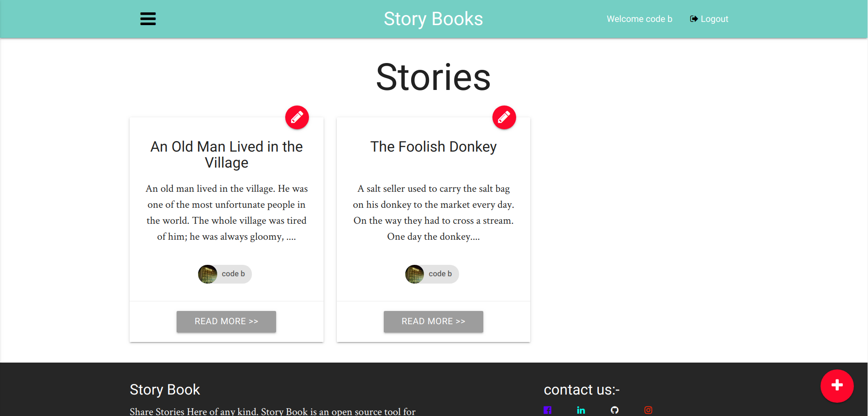Click the Story Book footer heading

pos(165,390)
